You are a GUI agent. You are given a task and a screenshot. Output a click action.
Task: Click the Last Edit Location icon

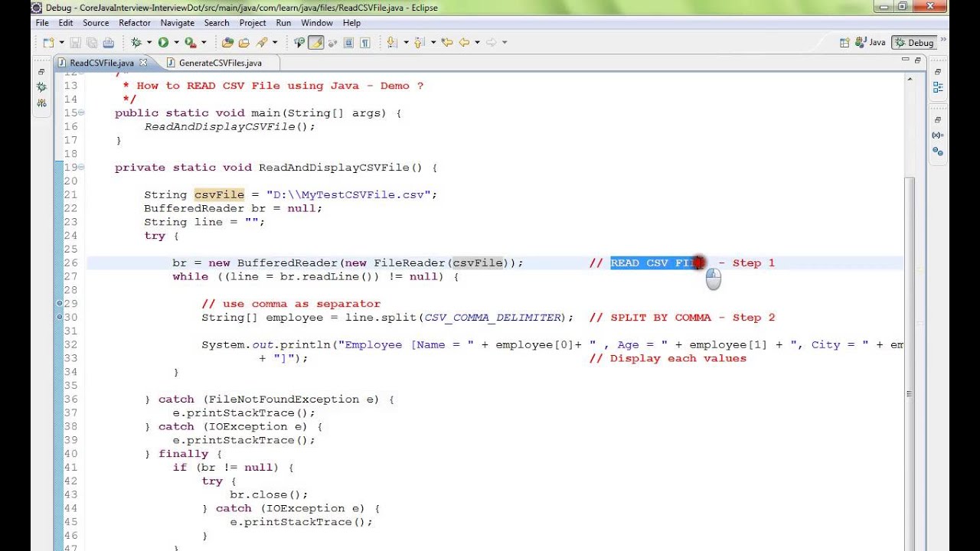(447, 43)
